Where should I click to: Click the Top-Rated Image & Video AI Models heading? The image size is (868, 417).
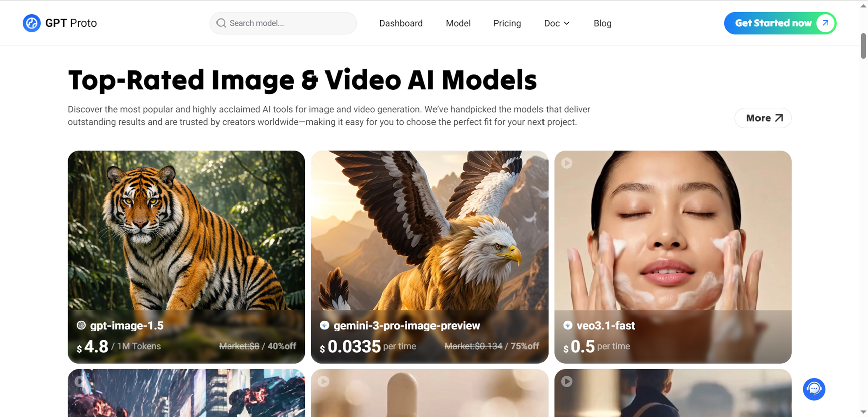click(302, 80)
